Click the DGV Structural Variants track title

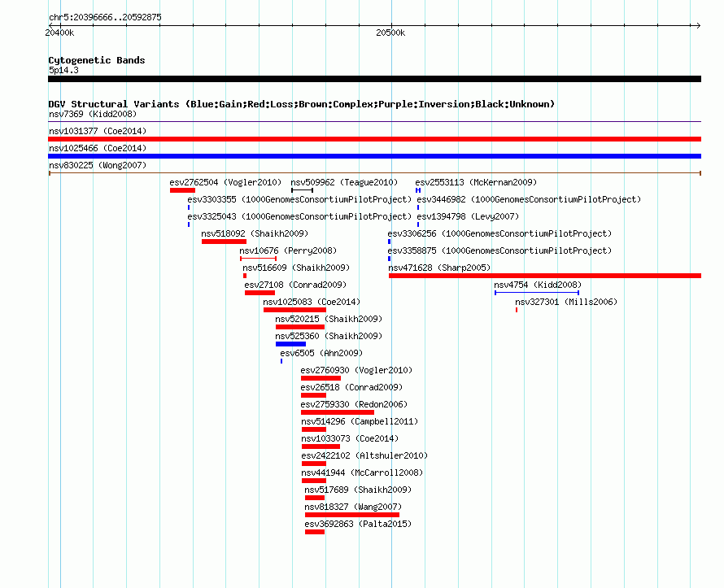pyautogui.click(x=301, y=104)
